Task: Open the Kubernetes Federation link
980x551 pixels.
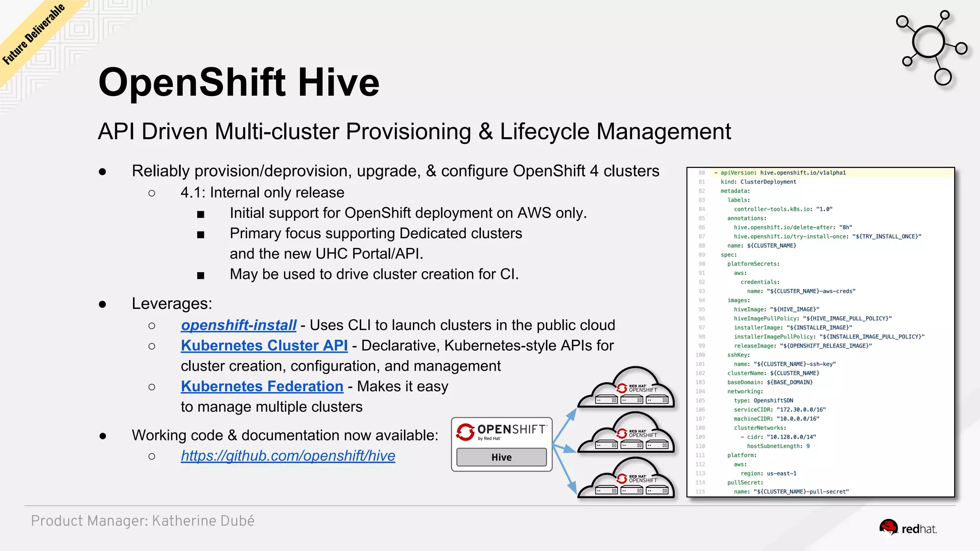Action: coord(262,386)
